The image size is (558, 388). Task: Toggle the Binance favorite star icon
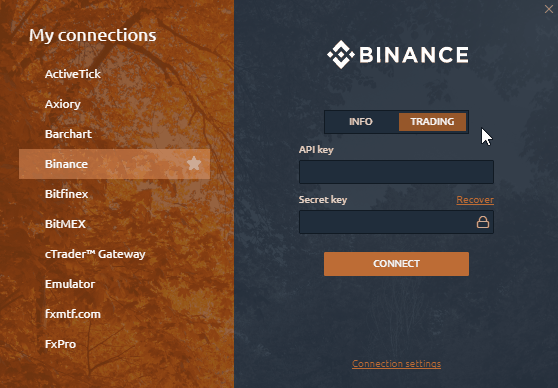(x=194, y=163)
